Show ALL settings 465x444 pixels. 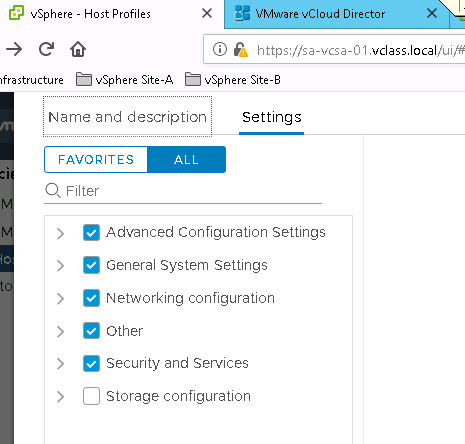[186, 160]
